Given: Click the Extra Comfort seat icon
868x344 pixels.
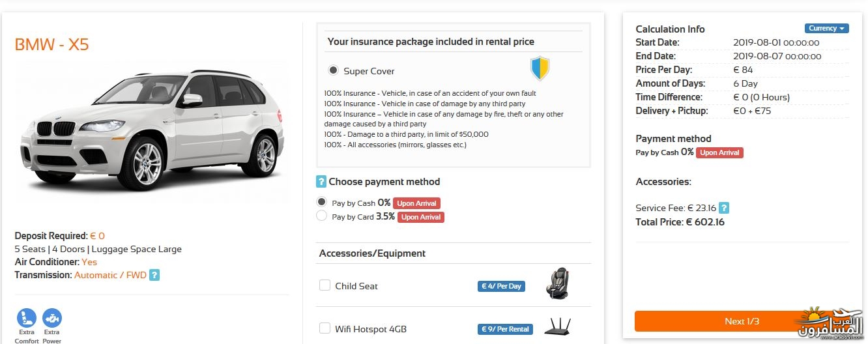Looking at the screenshot, I should point(27,318).
